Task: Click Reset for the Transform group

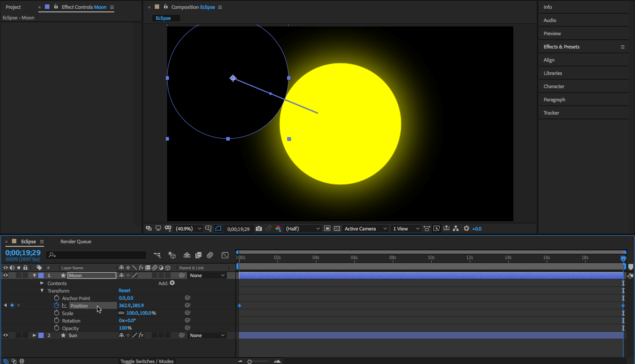Action: 124,291
